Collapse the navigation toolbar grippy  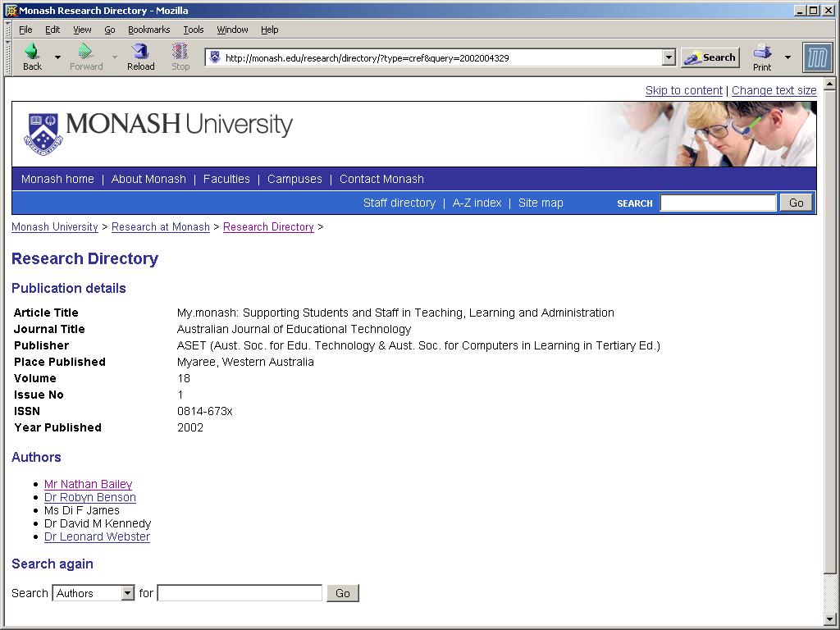point(7,57)
